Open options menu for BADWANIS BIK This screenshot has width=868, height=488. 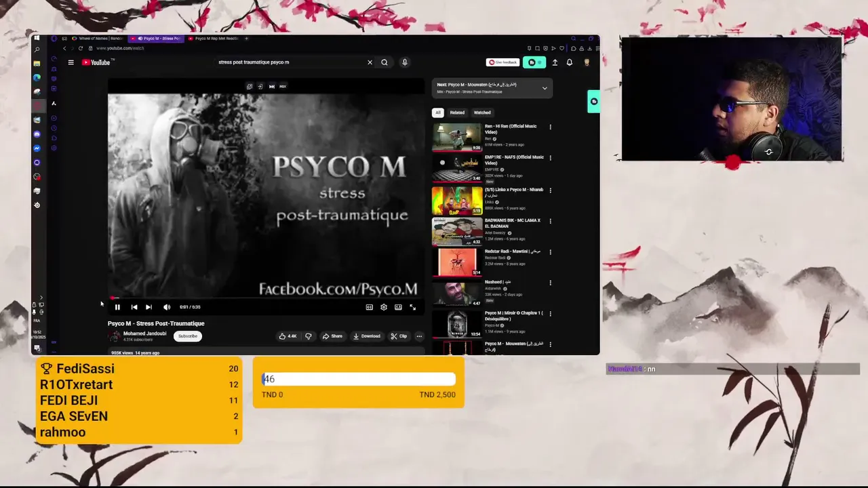pos(550,221)
